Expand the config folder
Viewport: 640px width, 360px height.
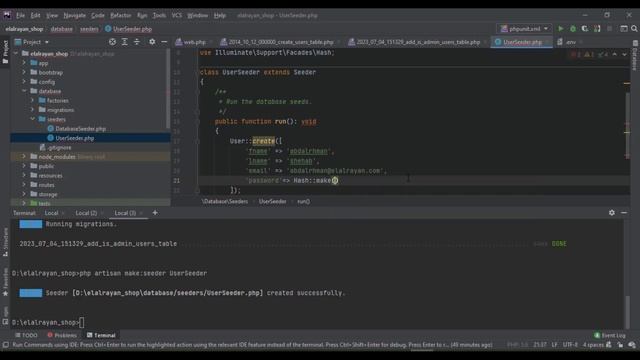pyautogui.click(x=24, y=82)
